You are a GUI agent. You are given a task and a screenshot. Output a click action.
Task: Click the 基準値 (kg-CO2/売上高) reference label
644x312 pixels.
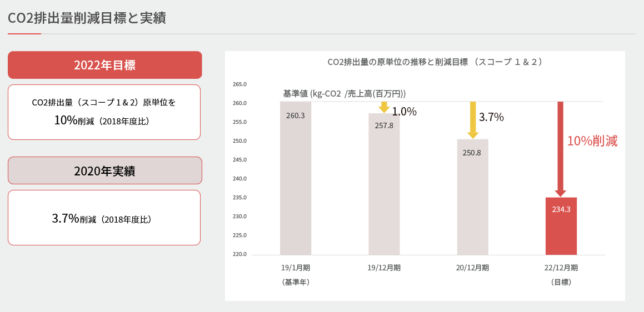click(344, 93)
